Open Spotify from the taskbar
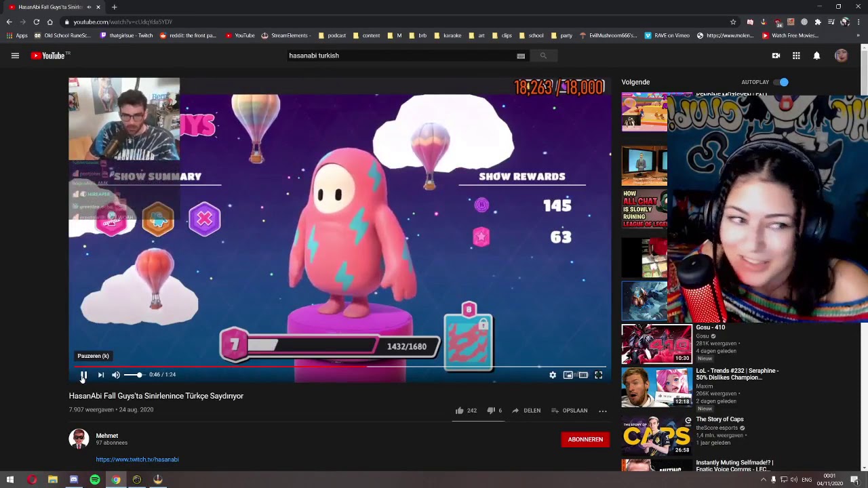Viewport: 868px width, 488px height. click(x=95, y=480)
